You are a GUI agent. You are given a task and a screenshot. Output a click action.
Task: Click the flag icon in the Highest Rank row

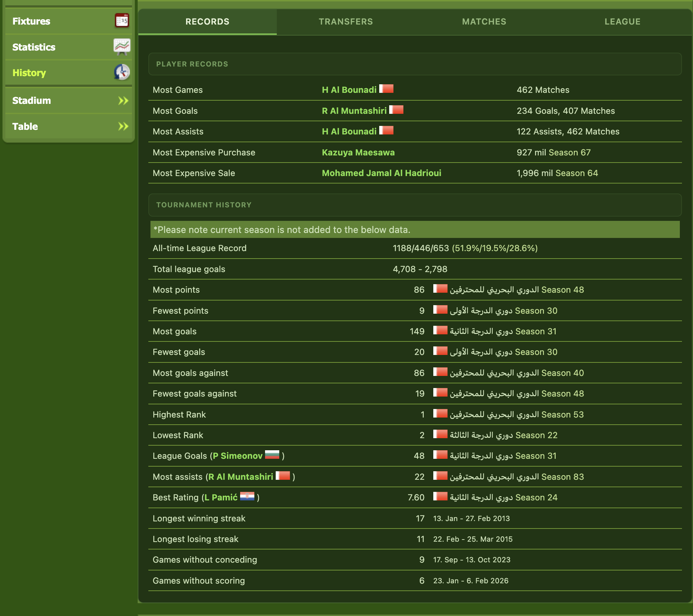pos(440,413)
